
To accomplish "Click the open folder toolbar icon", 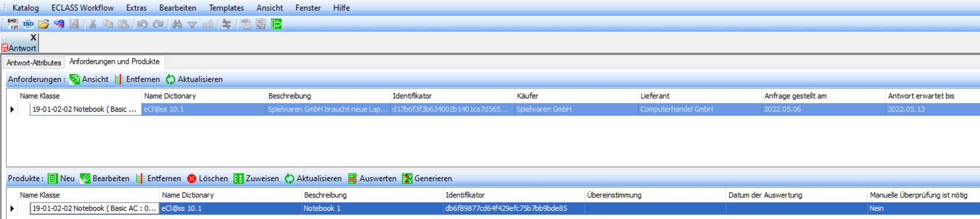I will coord(43,24).
